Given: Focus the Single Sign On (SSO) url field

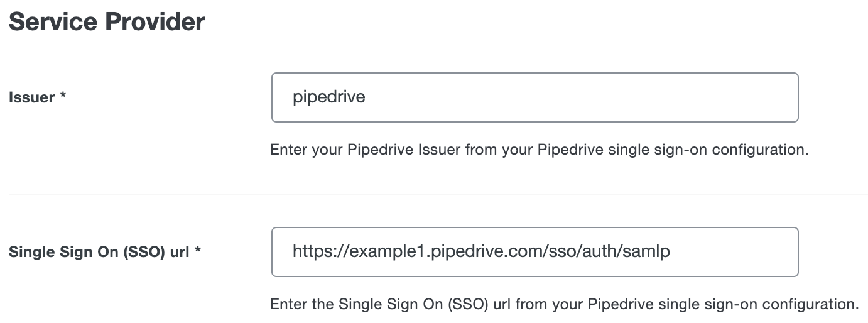Looking at the screenshot, I should tap(534, 252).
